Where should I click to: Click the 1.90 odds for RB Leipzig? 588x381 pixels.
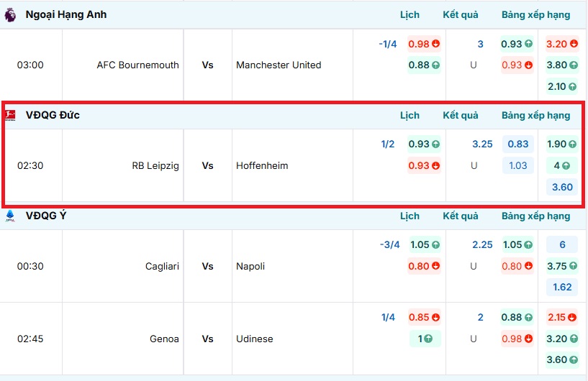click(x=562, y=144)
